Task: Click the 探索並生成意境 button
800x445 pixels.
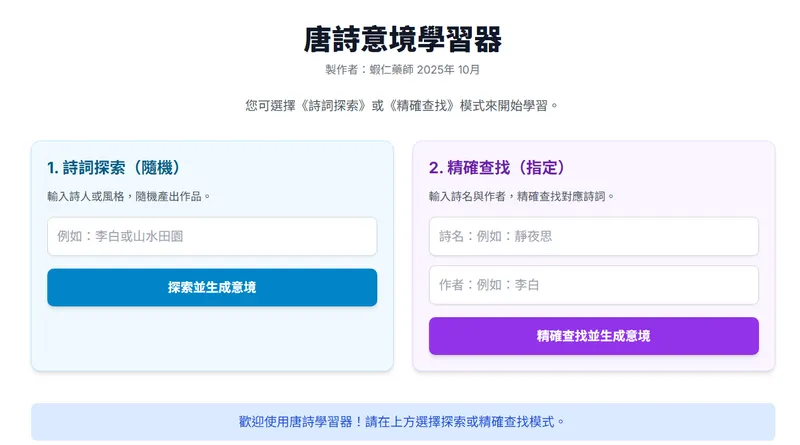Action: coord(212,288)
